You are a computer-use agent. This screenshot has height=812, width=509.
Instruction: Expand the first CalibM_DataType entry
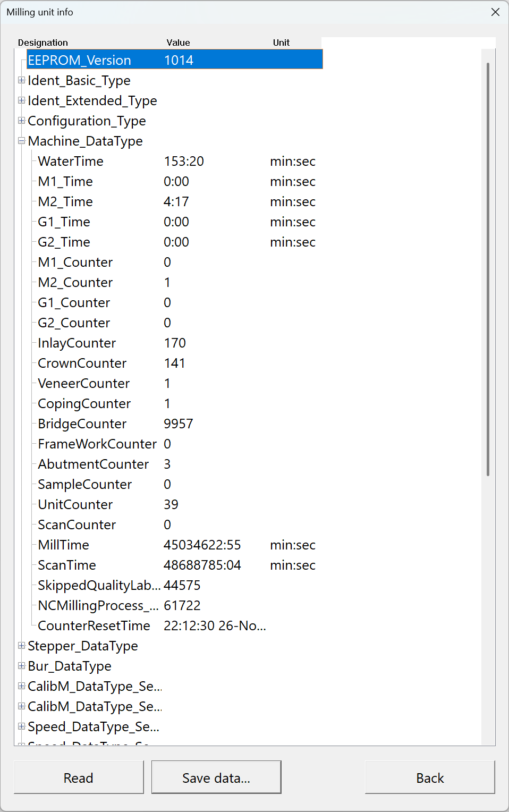coord(21,686)
